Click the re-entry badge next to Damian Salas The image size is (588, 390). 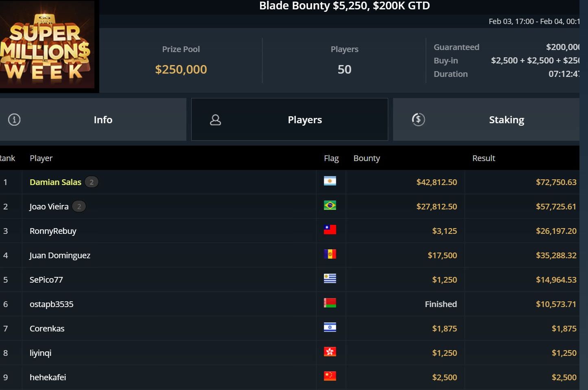92,182
